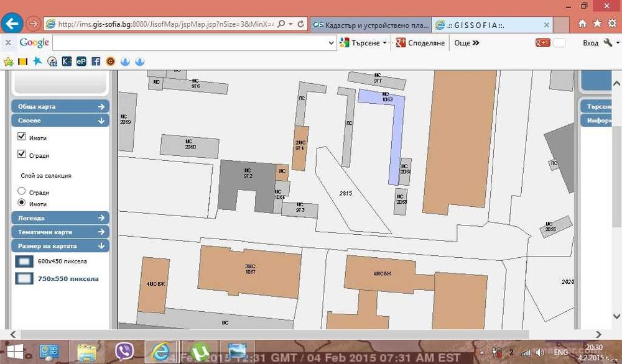
Task: Open uTorrent from the taskbar
Action: pos(200,352)
